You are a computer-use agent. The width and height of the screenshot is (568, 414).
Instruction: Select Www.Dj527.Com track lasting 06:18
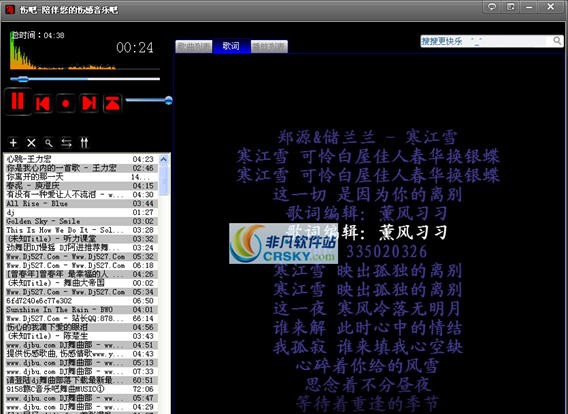coord(81,265)
